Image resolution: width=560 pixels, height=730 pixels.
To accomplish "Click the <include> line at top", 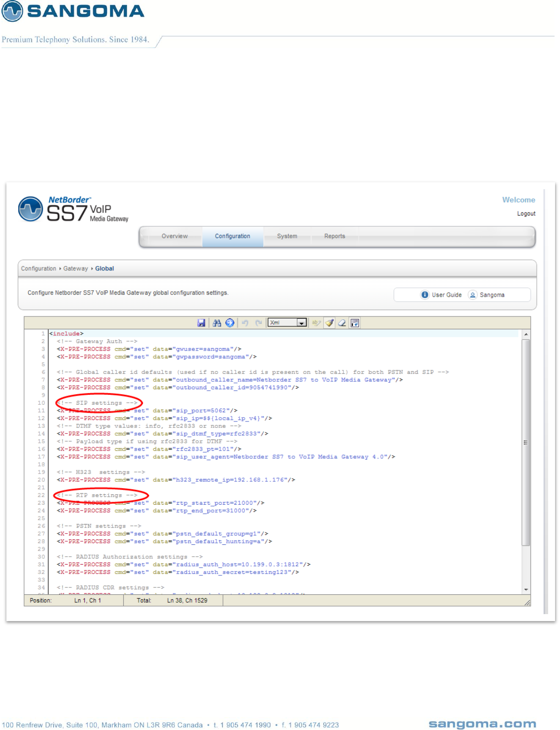I will 66,333.
